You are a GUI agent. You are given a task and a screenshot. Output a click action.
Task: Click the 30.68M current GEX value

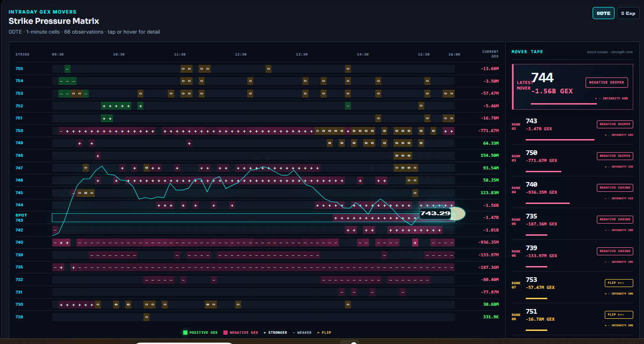[x=491, y=304]
